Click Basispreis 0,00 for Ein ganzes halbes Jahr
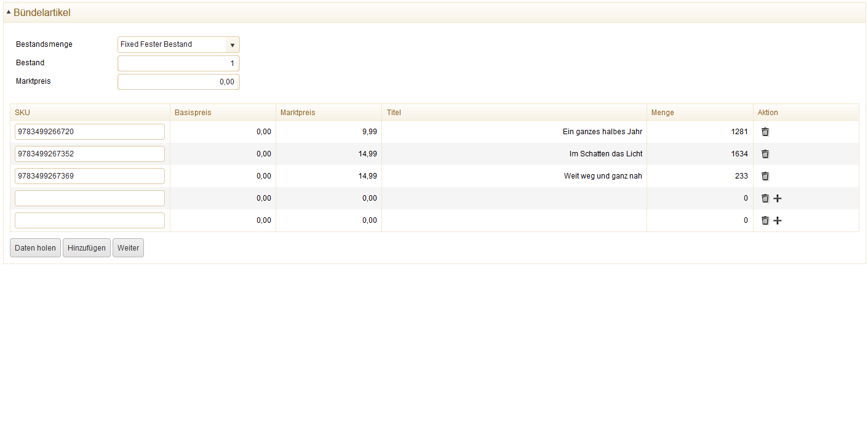 pyautogui.click(x=264, y=132)
